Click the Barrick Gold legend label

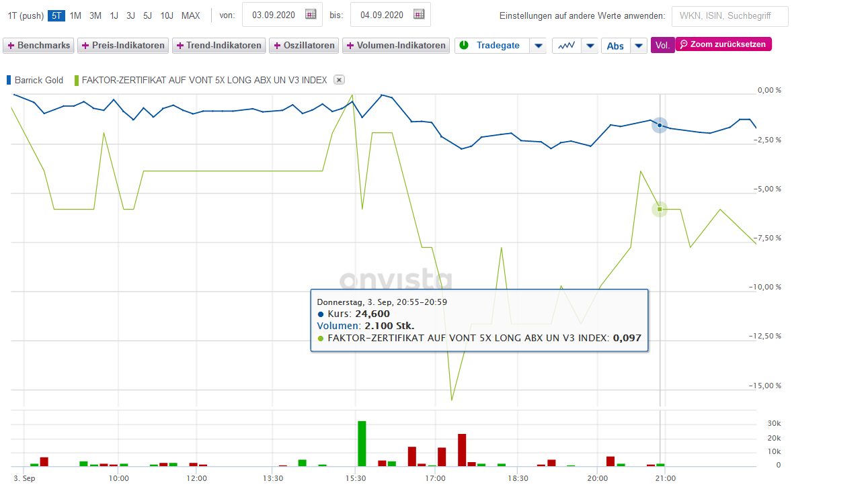[38, 80]
